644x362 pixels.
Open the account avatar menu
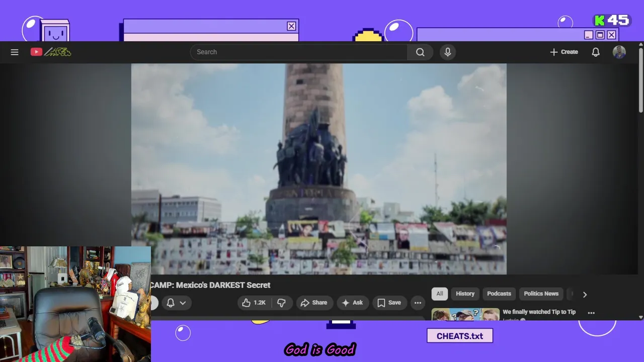619,52
